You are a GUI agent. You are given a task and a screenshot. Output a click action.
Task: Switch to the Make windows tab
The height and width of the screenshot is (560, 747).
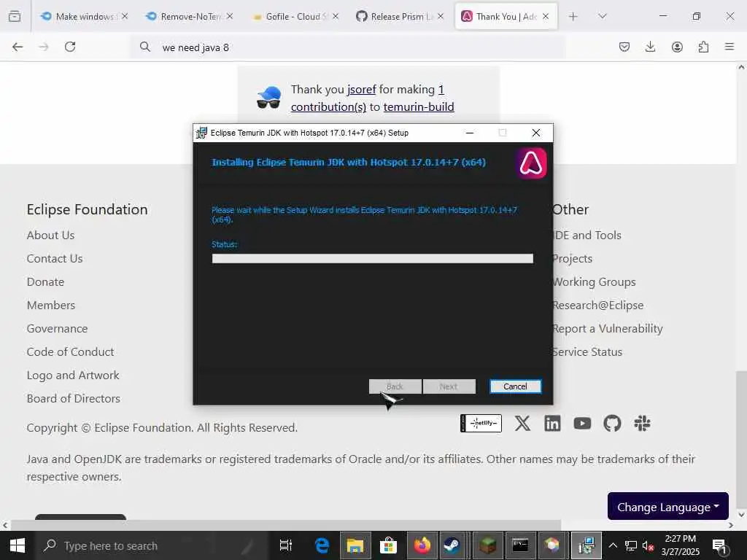85,16
